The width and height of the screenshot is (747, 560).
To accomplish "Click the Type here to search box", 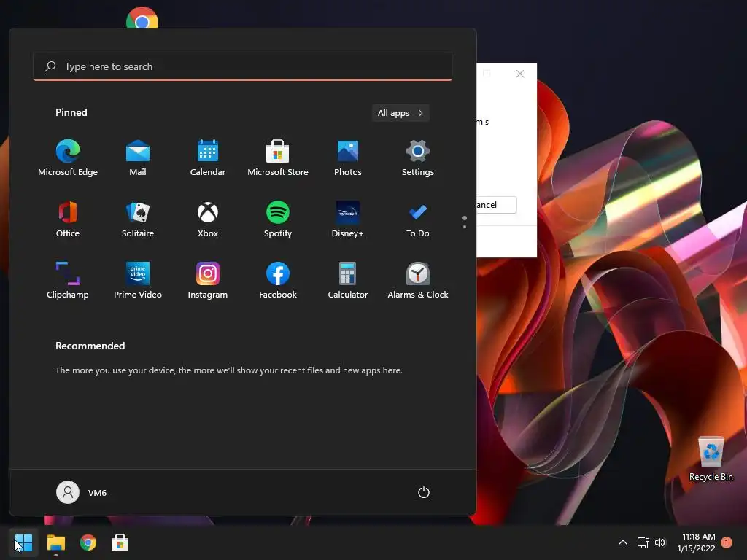I will 243,66.
